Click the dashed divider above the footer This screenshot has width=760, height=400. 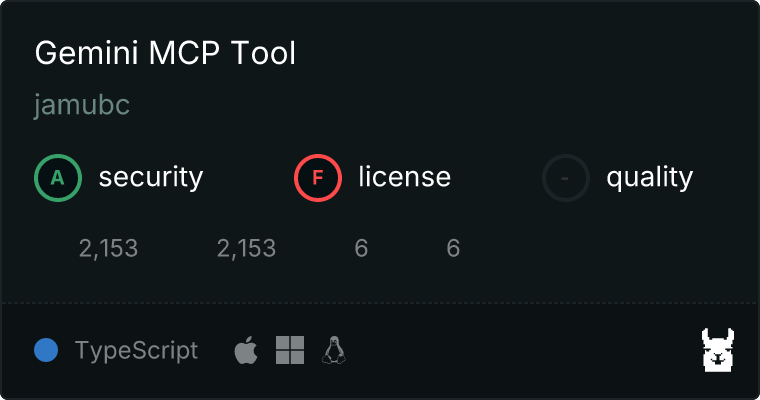coord(380,303)
